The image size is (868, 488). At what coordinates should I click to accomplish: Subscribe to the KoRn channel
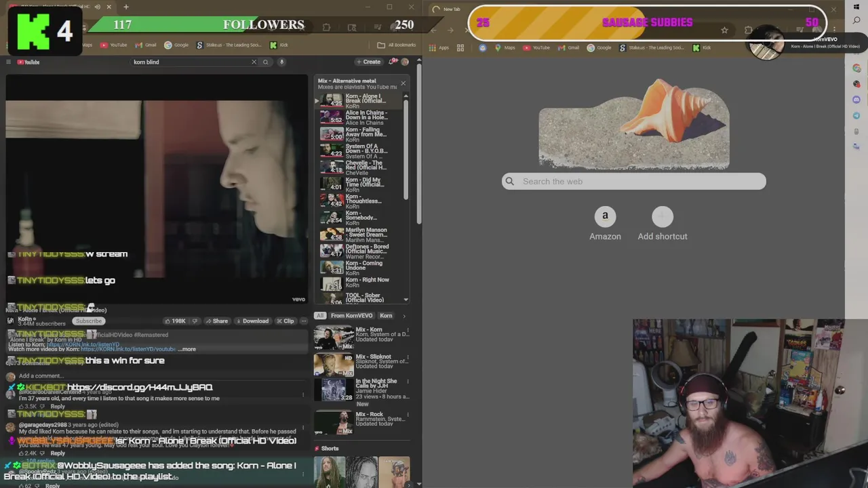pos(89,321)
